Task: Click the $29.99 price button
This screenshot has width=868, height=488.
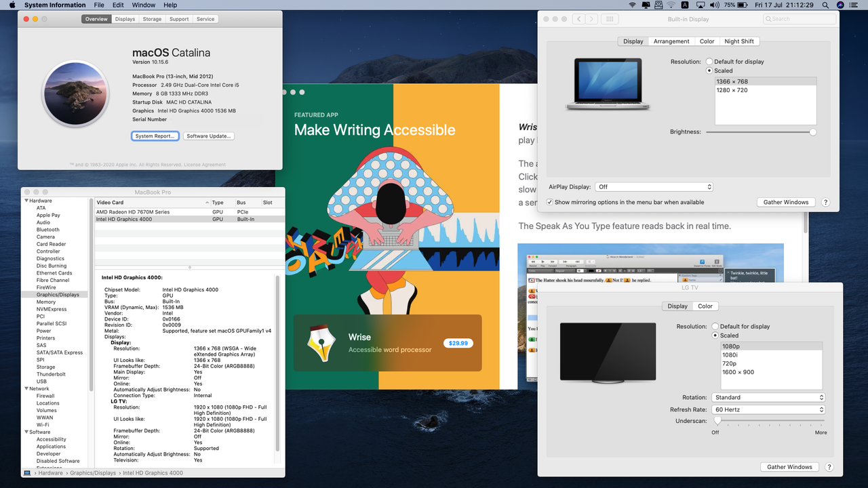Action: tap(458, 343)
